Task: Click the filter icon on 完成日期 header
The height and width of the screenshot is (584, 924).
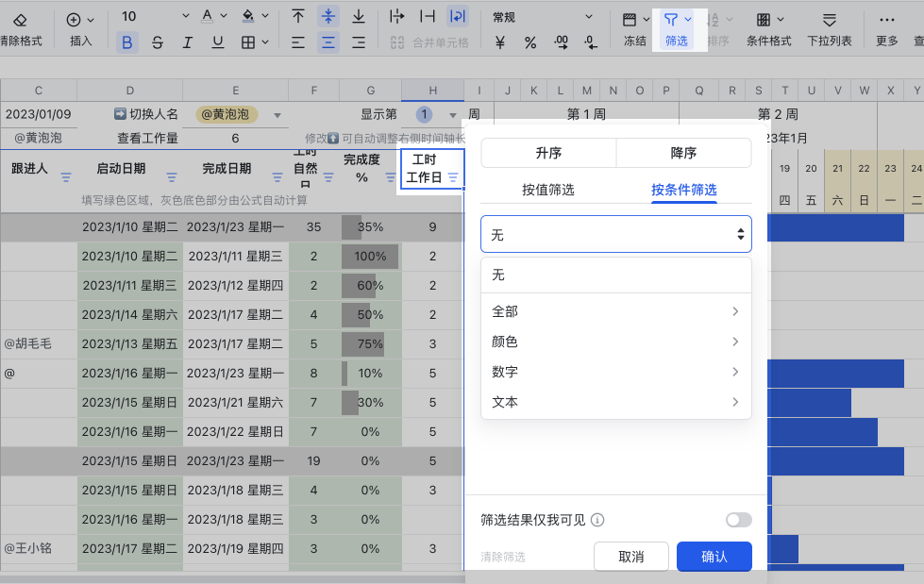Action: 277,176
